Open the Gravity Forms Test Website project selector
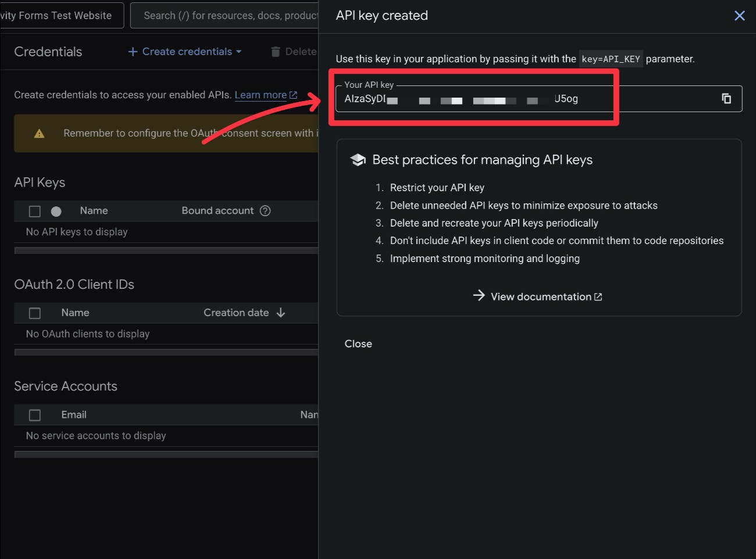This screenshot has width=756, height=559. click(x=58, y=15)
